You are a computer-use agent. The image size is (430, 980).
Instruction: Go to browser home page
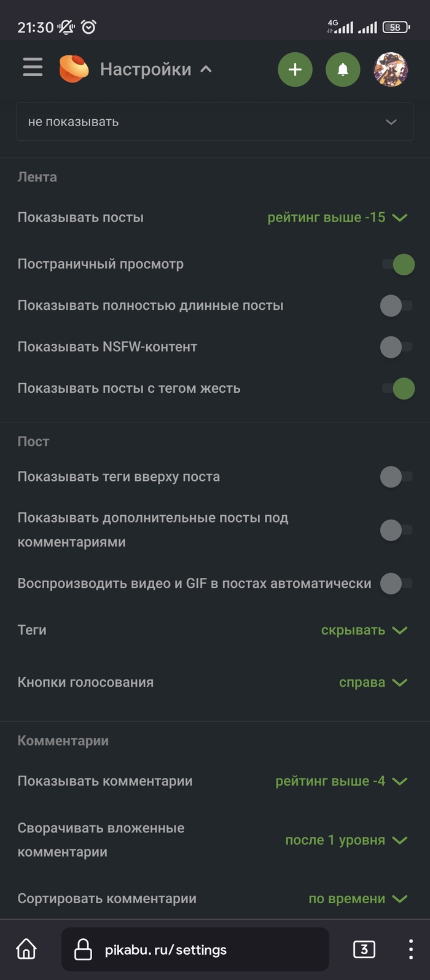tap(26, 949)
